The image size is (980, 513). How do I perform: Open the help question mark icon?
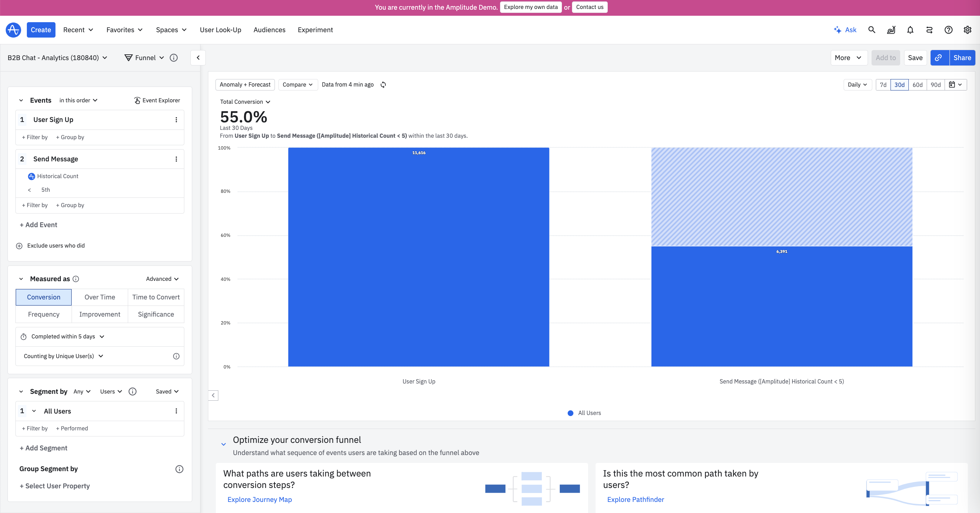tap(948, 30)
